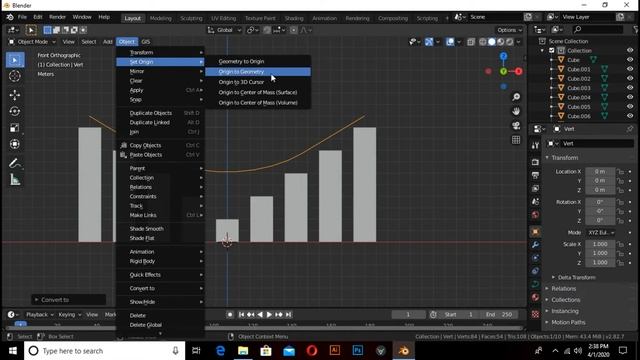640x360 pixels.
Task: Hide the Cube object in outliner
Action: 630,60
